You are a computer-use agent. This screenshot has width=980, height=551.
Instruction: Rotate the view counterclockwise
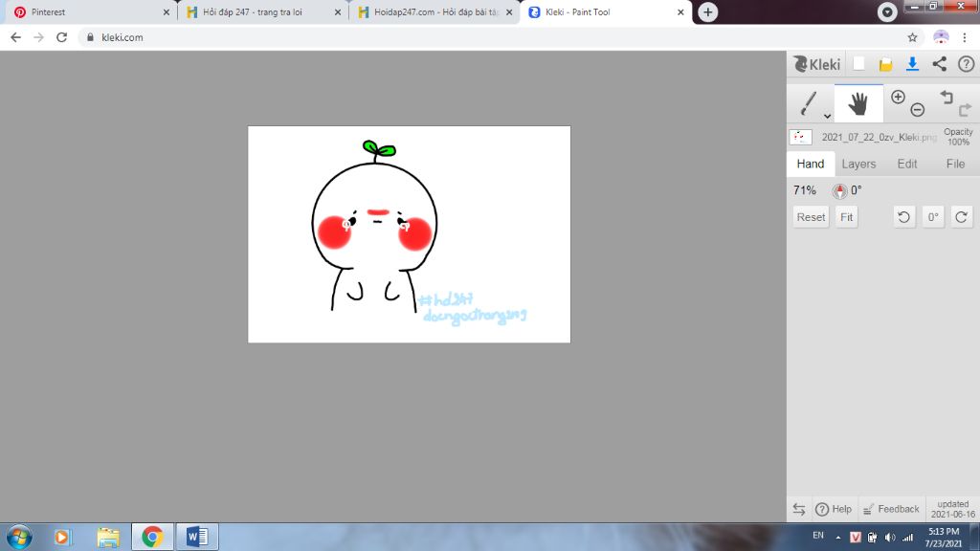click(903, 217)
